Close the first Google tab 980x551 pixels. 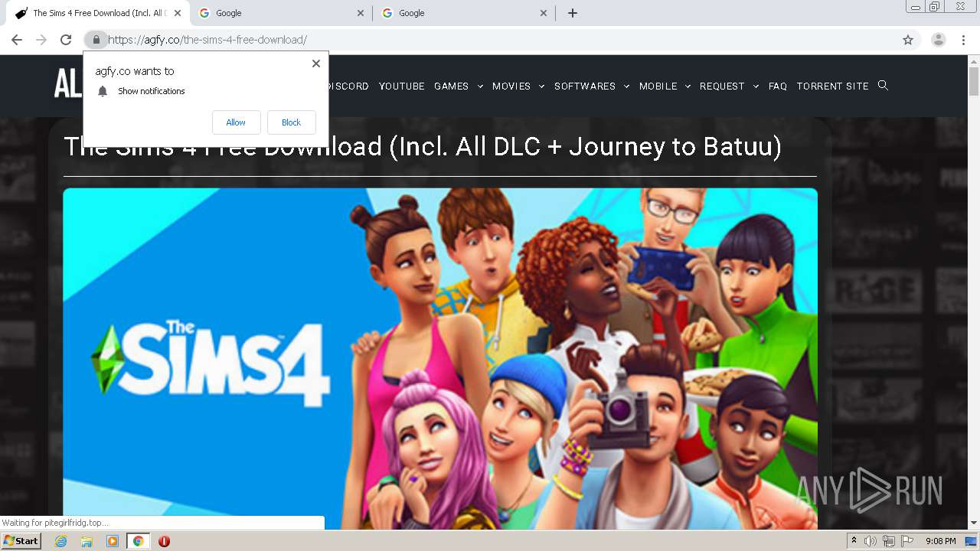pyautogui.click(x=361, y=13)
